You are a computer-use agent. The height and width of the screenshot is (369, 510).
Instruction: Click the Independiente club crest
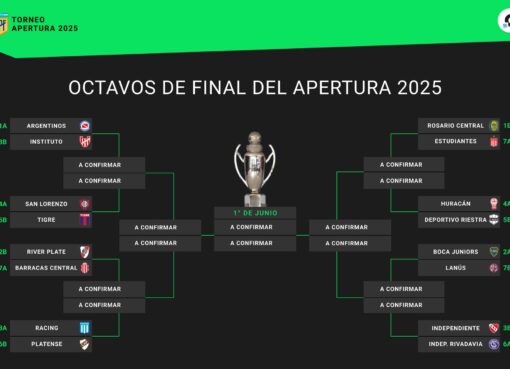(x=494, y=328)
